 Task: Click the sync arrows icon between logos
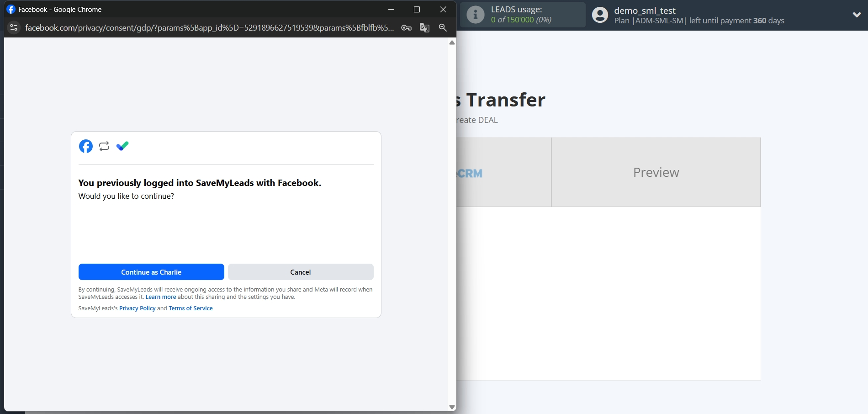tap(104, 146)
